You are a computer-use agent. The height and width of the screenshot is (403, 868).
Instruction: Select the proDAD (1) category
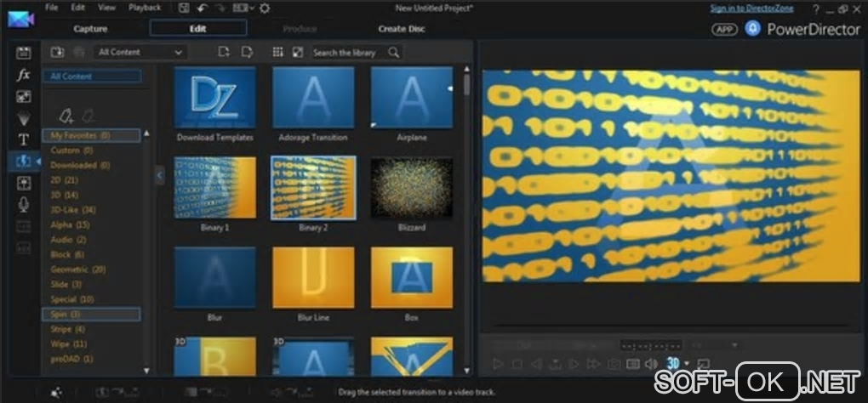[72, 359]
